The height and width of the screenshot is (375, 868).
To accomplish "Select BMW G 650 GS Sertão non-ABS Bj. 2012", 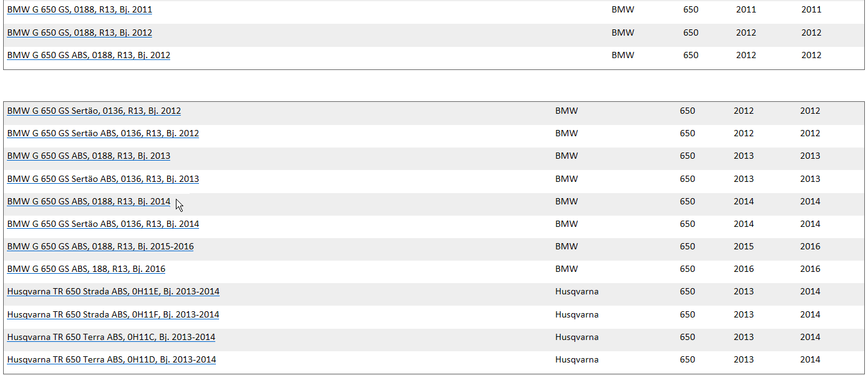I will click(94, 111).
